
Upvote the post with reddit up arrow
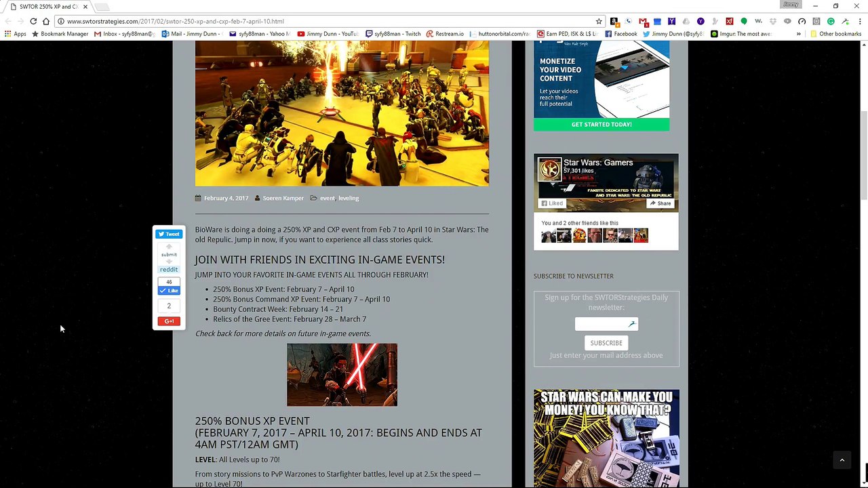pyautogui.click(x=169, y=247)
